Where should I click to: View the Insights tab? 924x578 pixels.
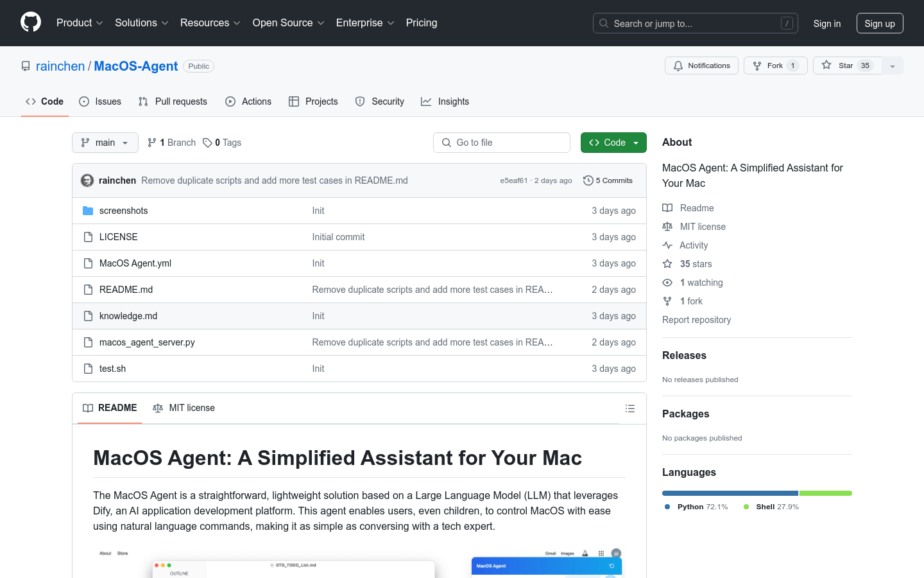pyautogui.click(x=445, y=101)
